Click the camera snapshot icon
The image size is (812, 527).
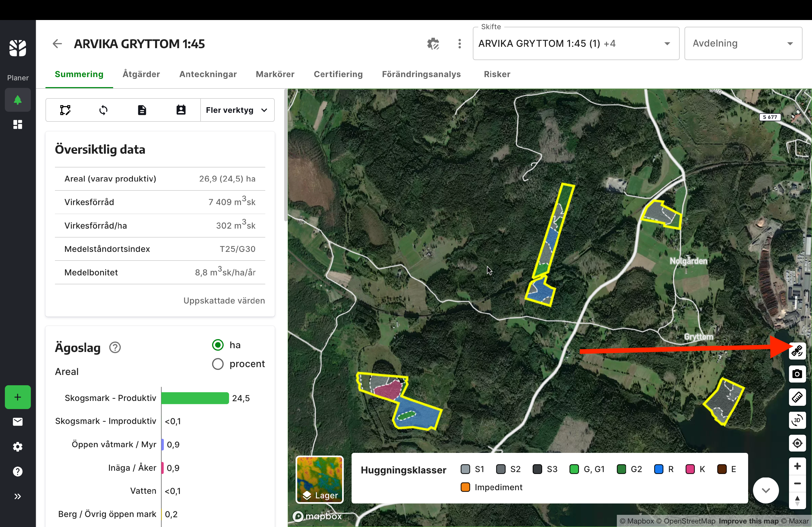pos(797,374)
